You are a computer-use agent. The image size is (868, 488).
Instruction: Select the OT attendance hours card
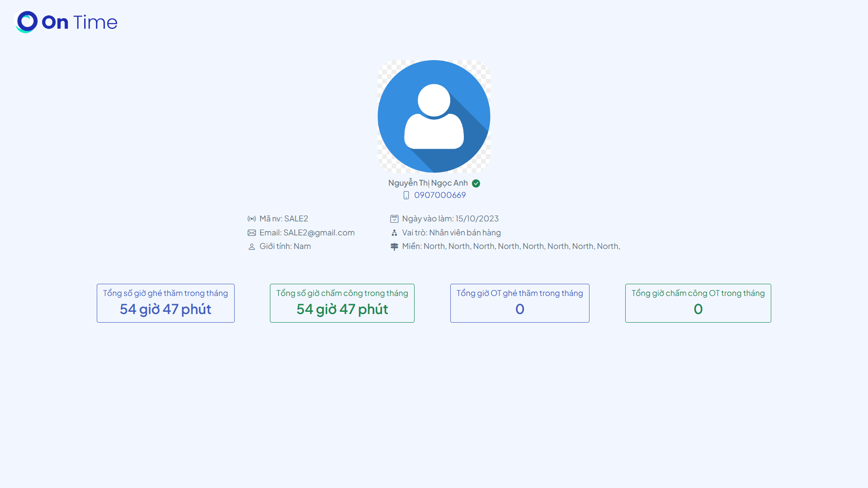698,303
